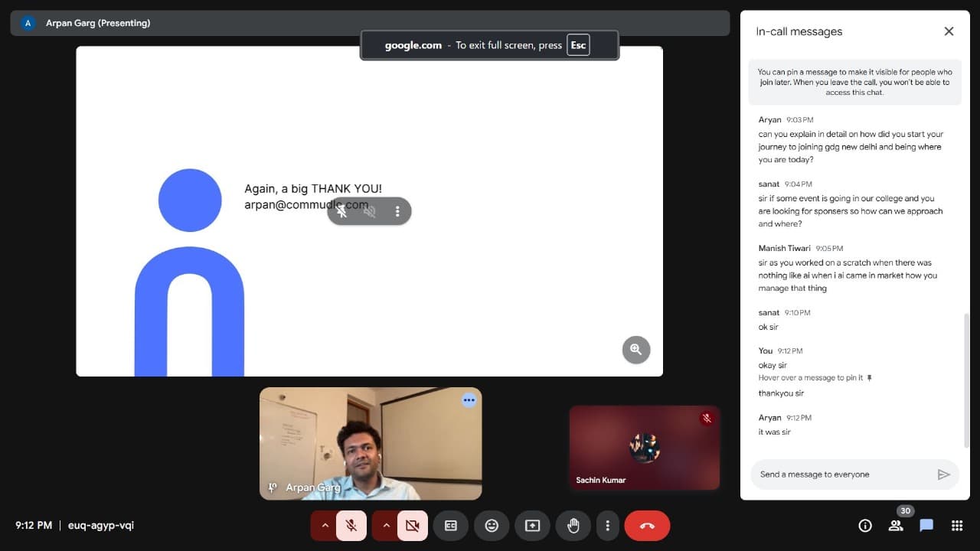Viewport: 980px width, 551px height.
Task: Open video settings arrow beside camera
Action: tap(386, 526)
